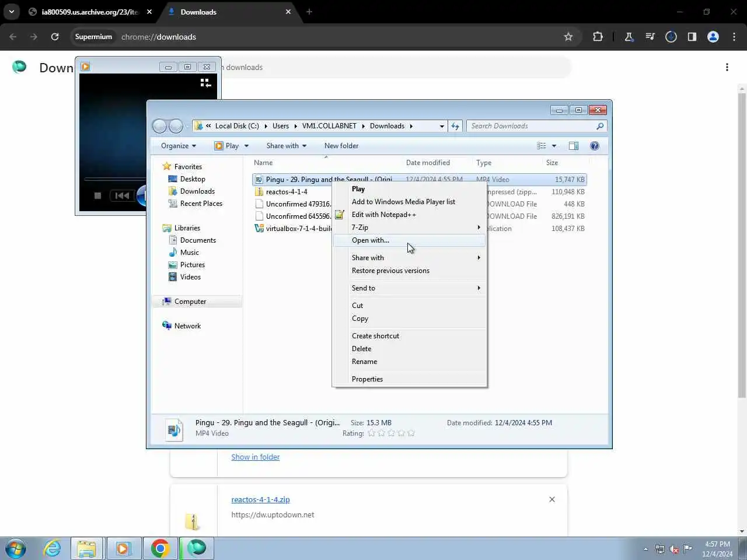Click Users in address breadcrumb
747x560 pixels.
point(281,126)
